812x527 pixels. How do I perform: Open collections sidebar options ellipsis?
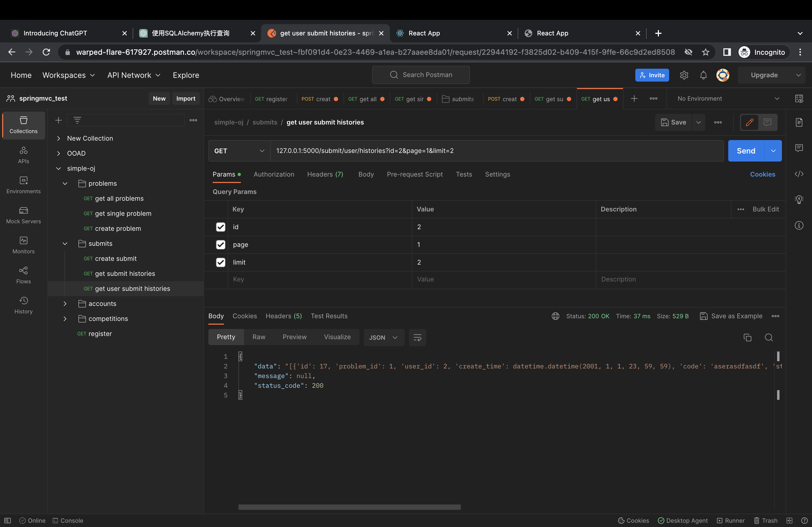[193, 120]
